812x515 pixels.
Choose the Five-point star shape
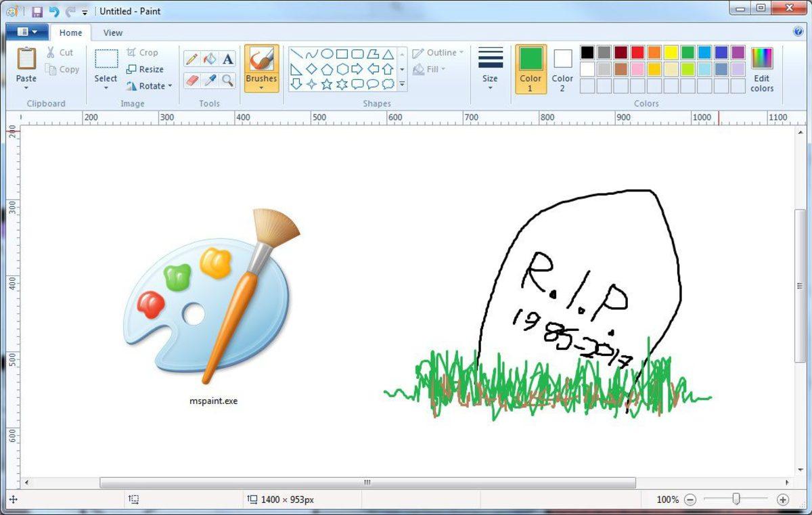328,83
